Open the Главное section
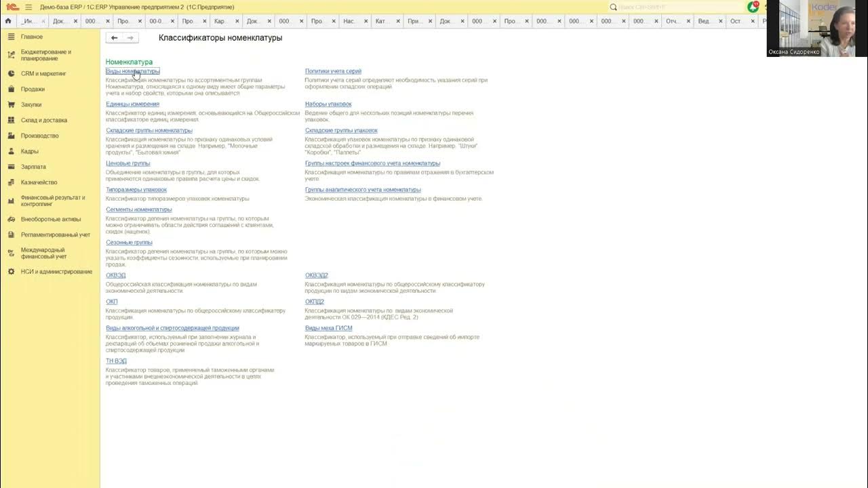The width and height of the screenshot is (868, 488). point(32,37)
